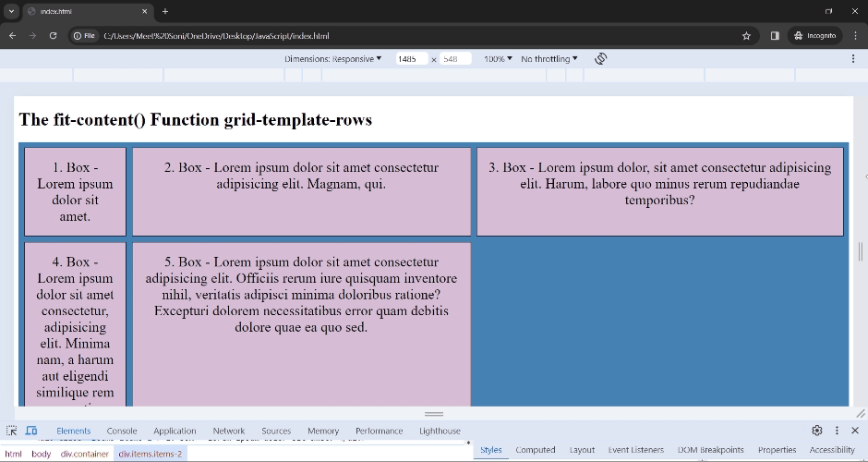
Task: Select the Computed styles tab
Action: click(x=536, y=450)
